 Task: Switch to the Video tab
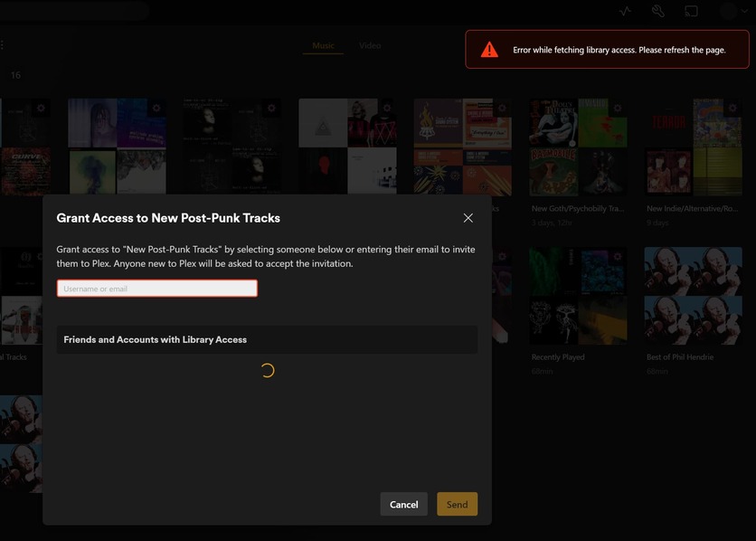370,45
